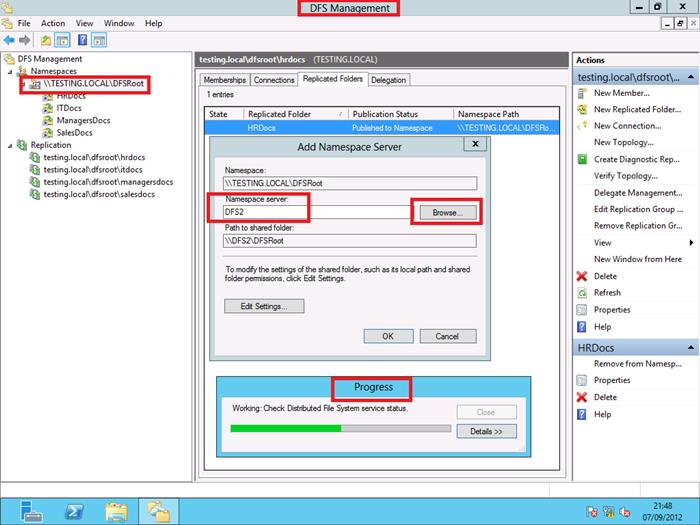This screenshot has height=525, width=700.
Task: Click the Help icon under testing.local section
Action: coord(582,327)
